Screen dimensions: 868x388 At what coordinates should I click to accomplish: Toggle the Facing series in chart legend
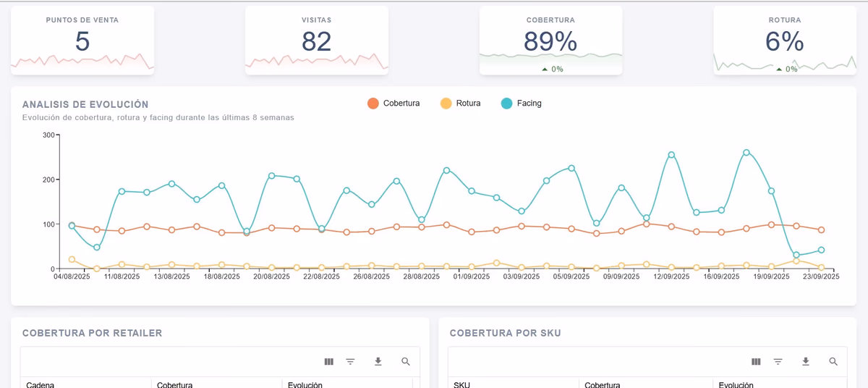[521, 104]
